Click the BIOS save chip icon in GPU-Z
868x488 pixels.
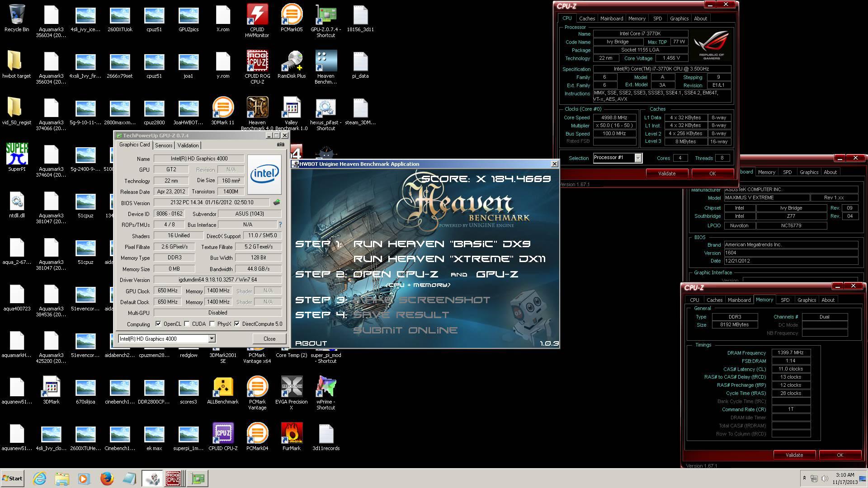tap(277, 202)
